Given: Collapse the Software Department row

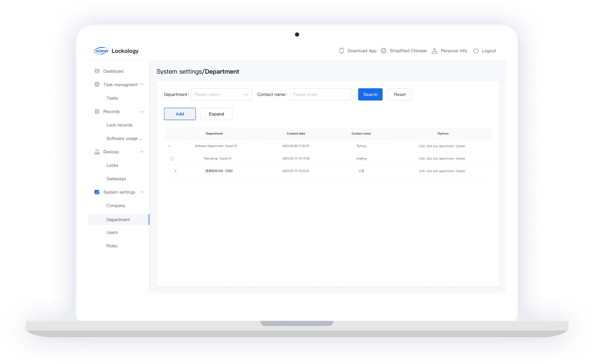Looking at the screenshot, I should pos(169,146).
